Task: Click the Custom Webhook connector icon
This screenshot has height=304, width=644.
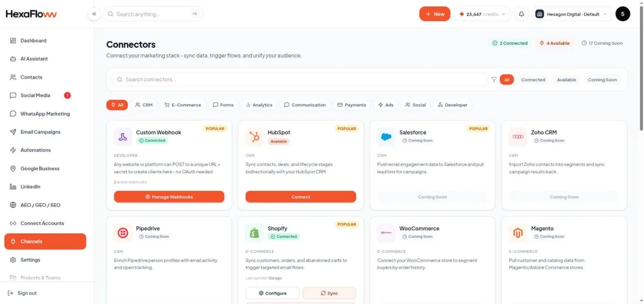Action: pyautogui.click(x=123, y=137)
